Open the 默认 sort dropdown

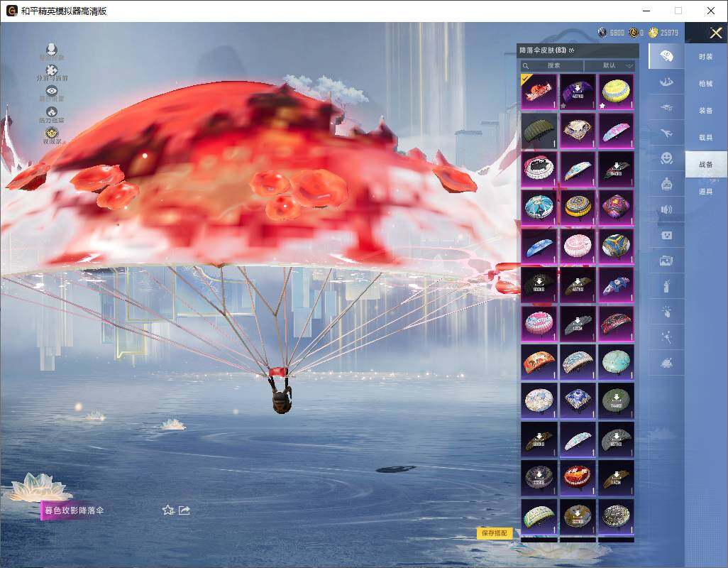pyautogui.click(x=610, y=65)
